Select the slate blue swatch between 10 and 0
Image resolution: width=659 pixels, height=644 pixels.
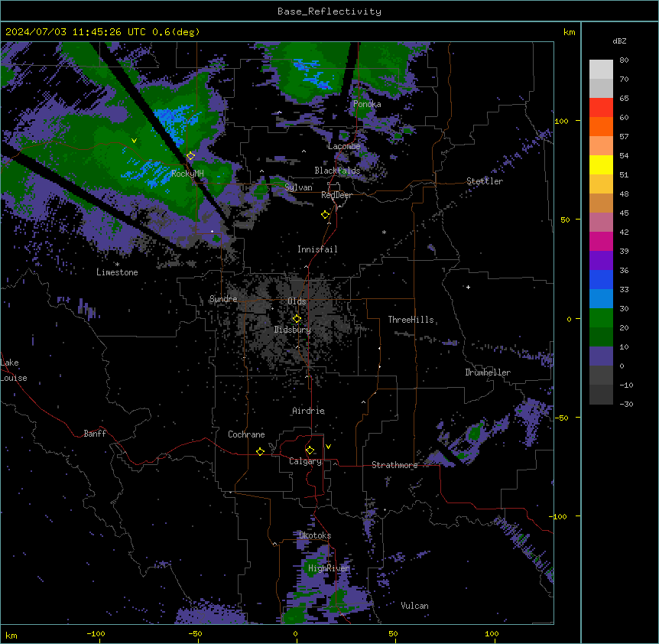click(601, 356)
